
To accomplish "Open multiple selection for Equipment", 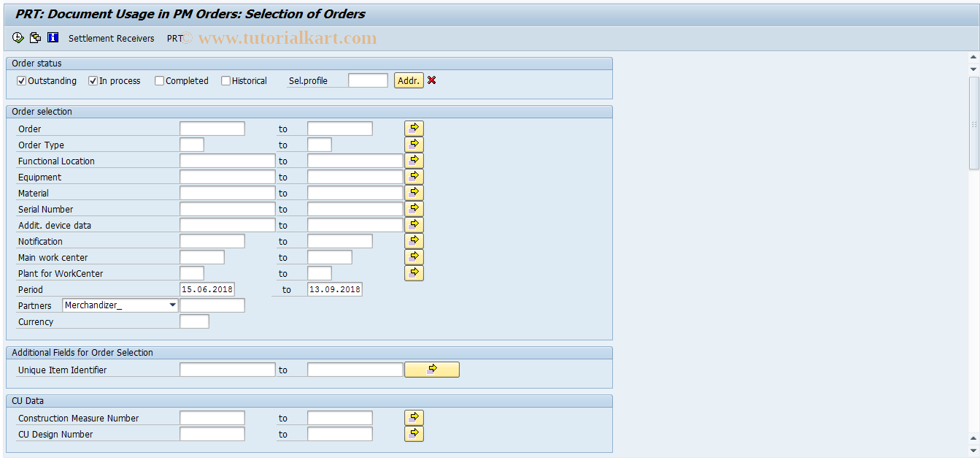I will tap(414, 177).
